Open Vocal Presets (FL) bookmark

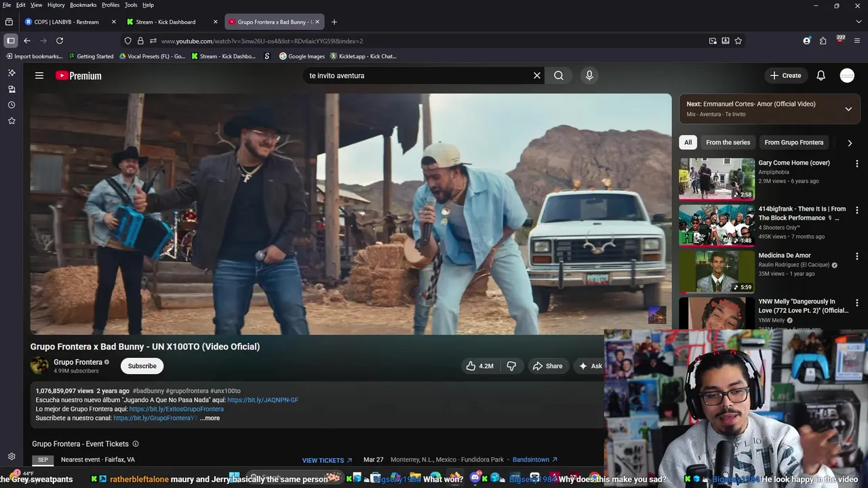click(x=152, y=56)
